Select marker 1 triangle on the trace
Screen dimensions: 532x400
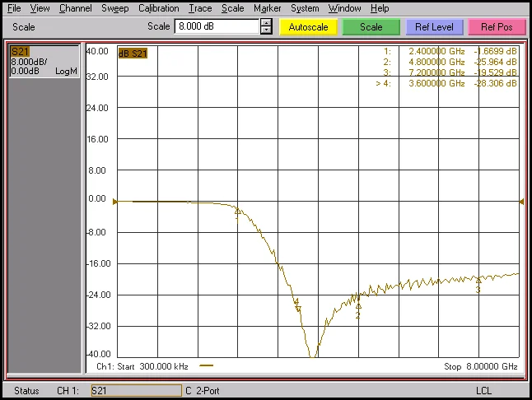(237, 212)
